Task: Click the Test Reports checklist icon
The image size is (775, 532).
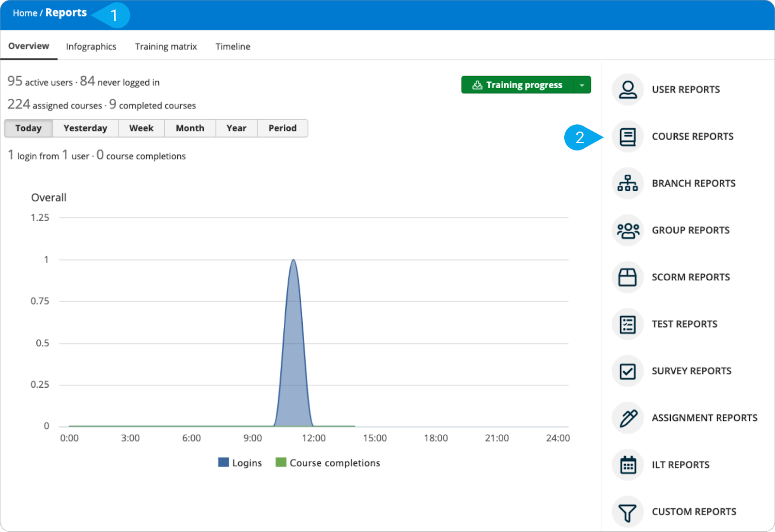Action: tap(628, 324)
